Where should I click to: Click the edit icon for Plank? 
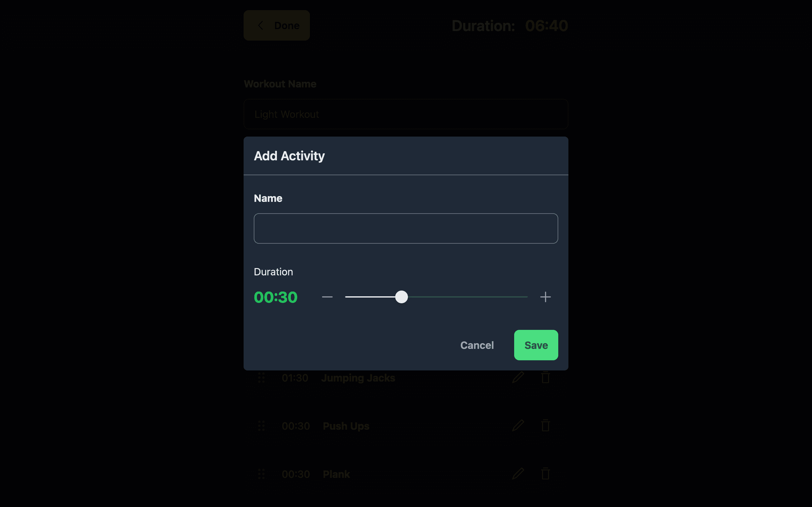point(517,474)
